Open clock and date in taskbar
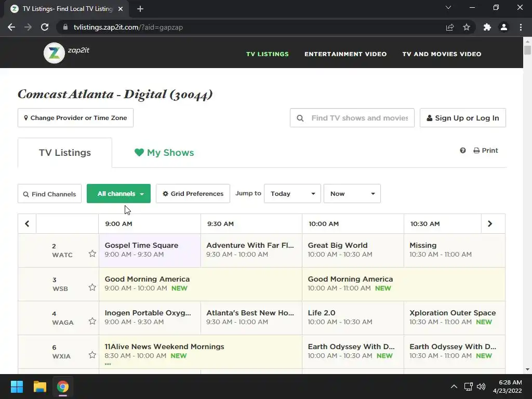Viewport: 532px width, 399px height. tap(508, 387)
